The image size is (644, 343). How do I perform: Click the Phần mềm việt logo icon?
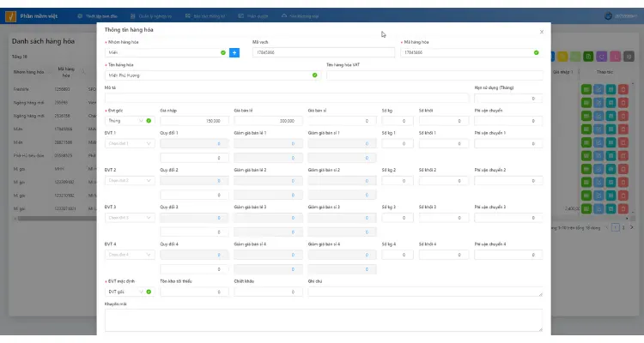(x=10, y=16)
